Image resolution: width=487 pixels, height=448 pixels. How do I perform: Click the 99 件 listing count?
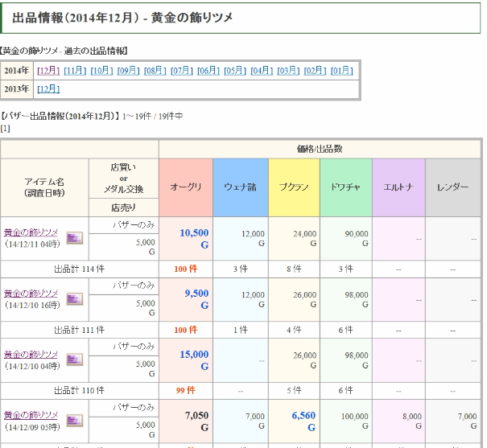coord(186,391)
